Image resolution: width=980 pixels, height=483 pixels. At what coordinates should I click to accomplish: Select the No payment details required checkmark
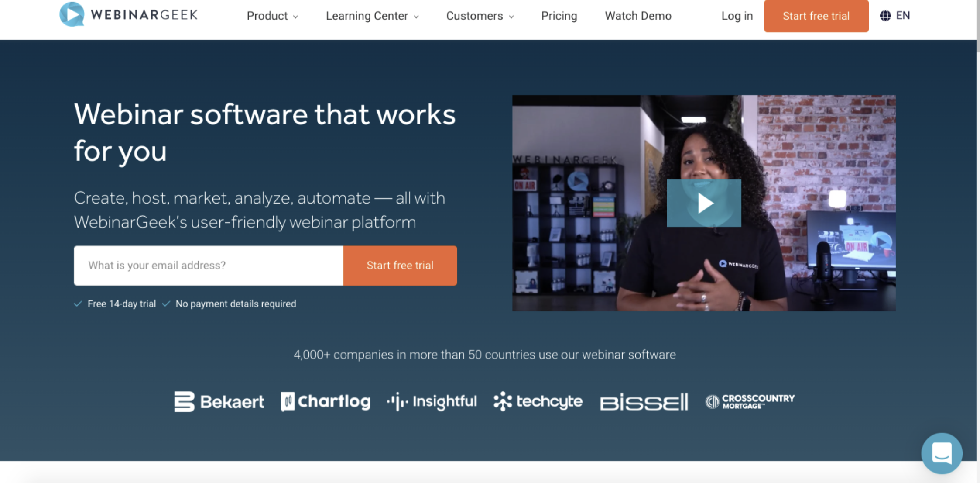point(166,303)
